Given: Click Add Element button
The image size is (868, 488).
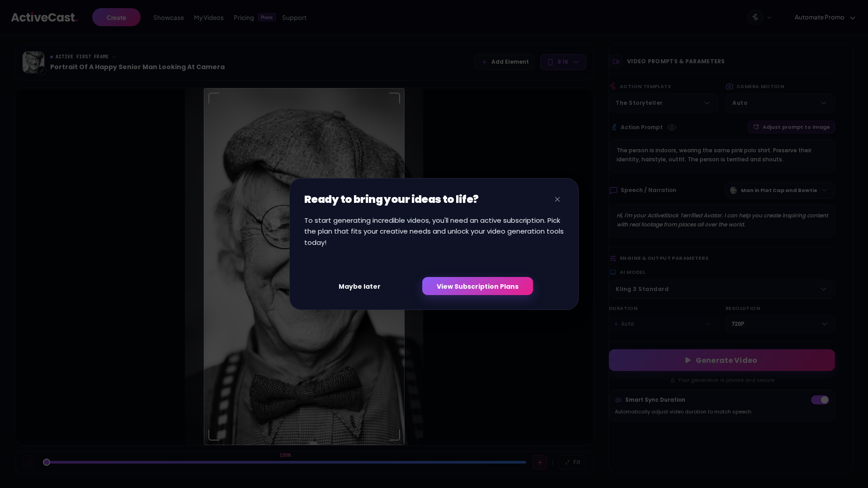Looking at the screenshot, I should [505, 62].
